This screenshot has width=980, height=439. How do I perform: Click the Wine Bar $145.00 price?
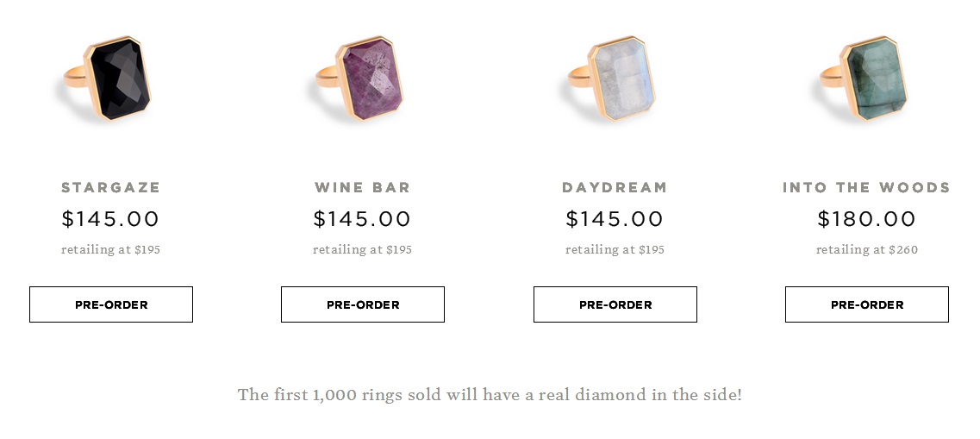tap(363, 219)
